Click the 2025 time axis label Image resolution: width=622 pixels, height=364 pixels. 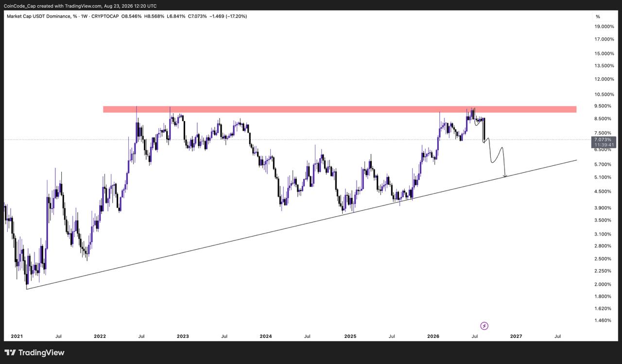tap(350, 336)
